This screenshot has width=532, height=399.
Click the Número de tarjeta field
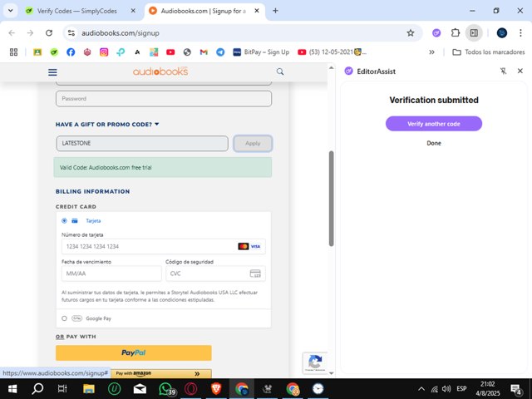pos(164,246)
